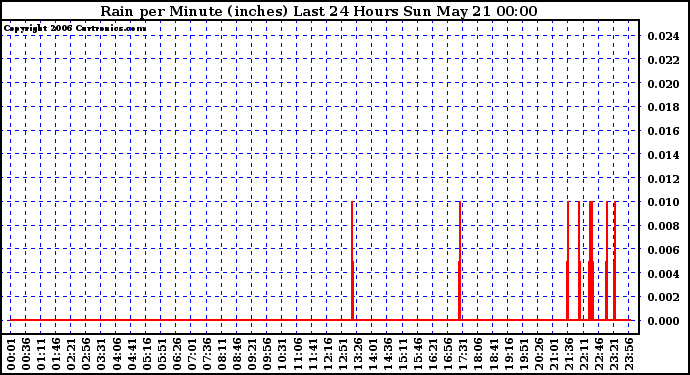690x375 pixels.
Task: Click the 16:56 time label
Action: click(x=448, y=354)
